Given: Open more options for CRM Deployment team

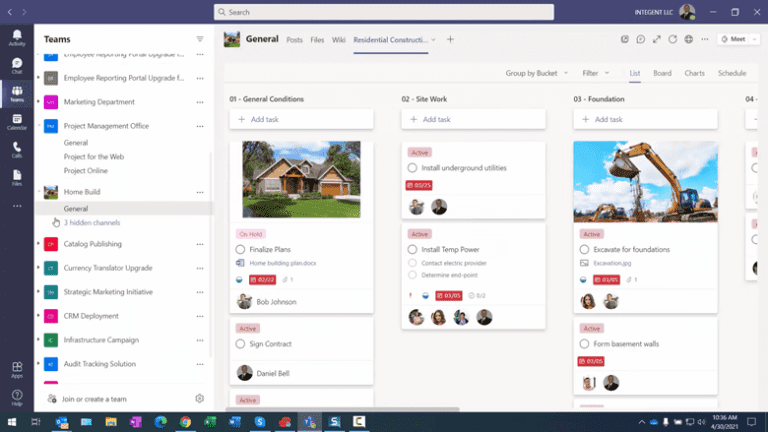Looking at the screenshot, I should [200, 316].
